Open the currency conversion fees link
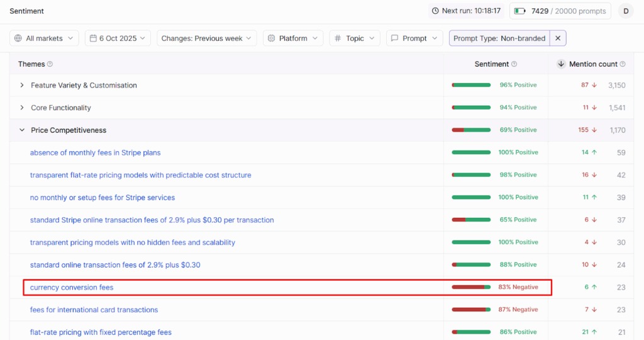Screen dimensions: 644x340 (72, 288)
